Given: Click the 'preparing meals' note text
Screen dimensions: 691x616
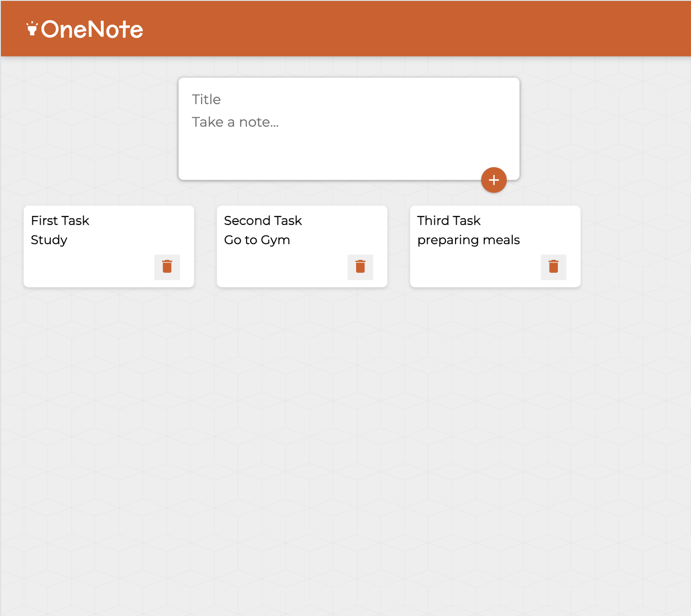Looking at the screenshot, I should click(468, 240).
